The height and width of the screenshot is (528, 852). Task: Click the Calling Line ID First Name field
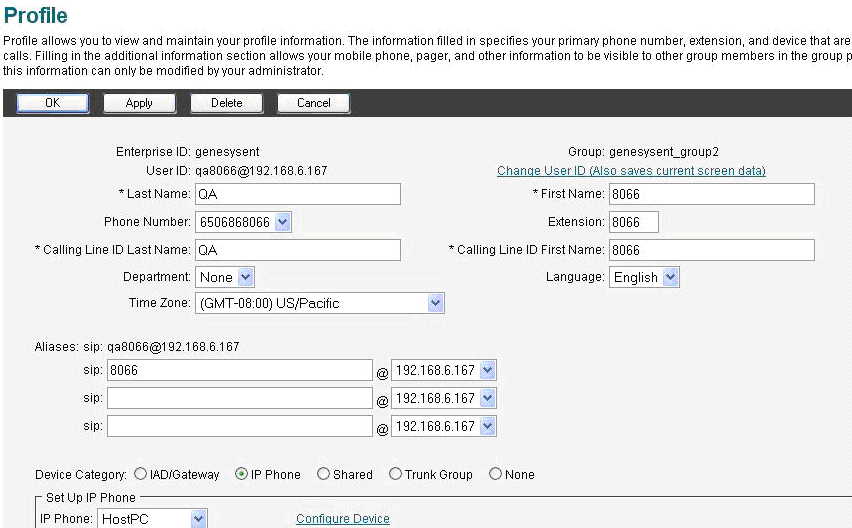pos(711,250)
